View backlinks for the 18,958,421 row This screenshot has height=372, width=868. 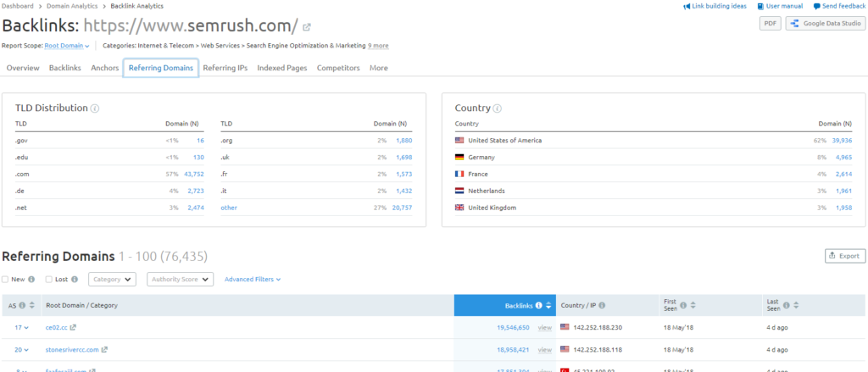[x=545, y=350]
